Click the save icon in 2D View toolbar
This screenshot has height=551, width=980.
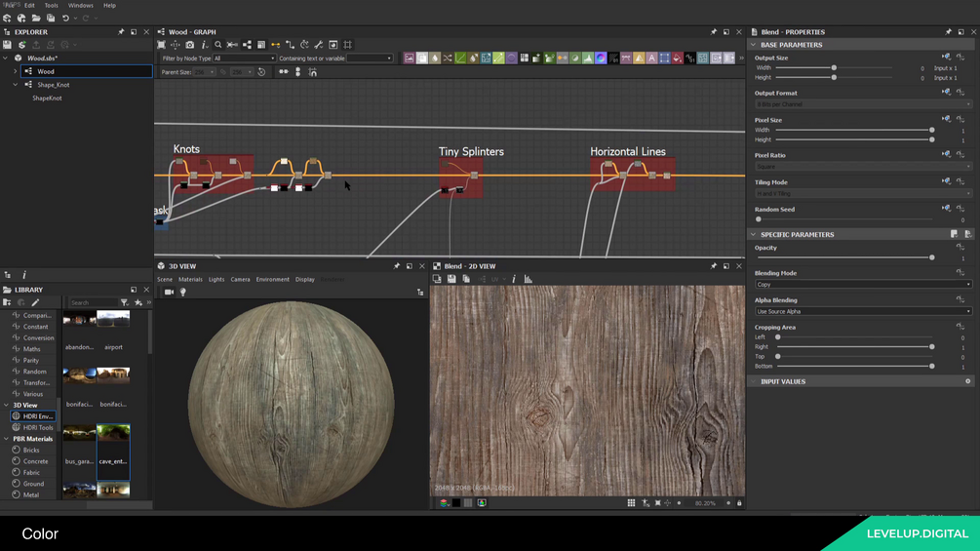451,279
